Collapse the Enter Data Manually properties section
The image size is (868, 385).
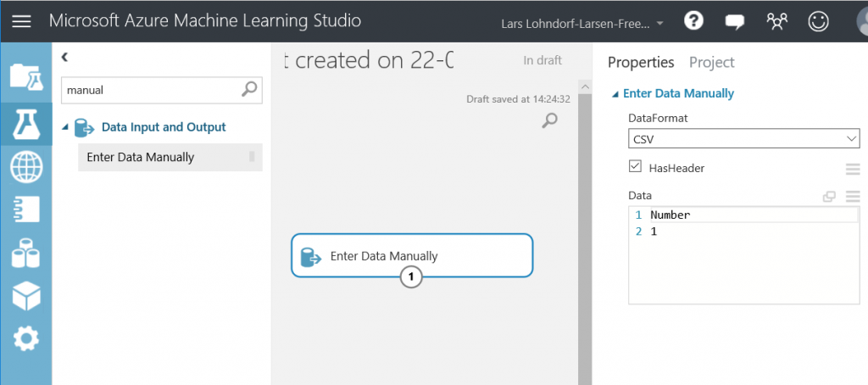tap(615, 94)
